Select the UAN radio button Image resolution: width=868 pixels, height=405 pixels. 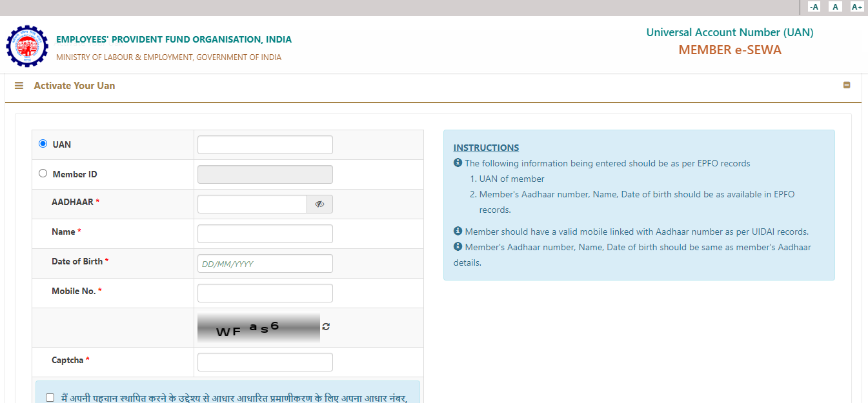43,144
